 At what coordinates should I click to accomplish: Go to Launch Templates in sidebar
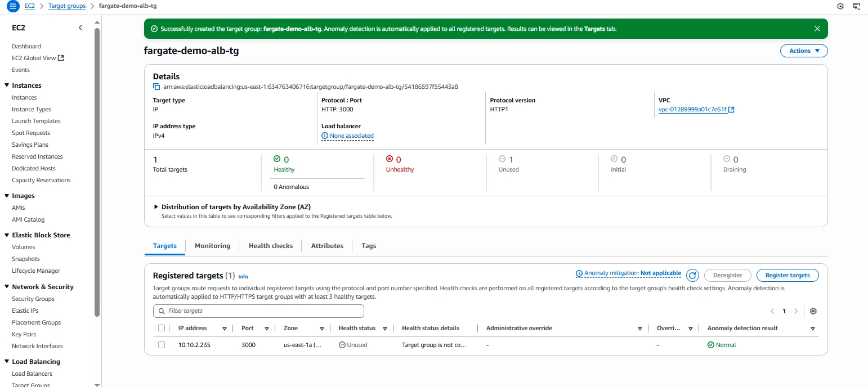36,121
